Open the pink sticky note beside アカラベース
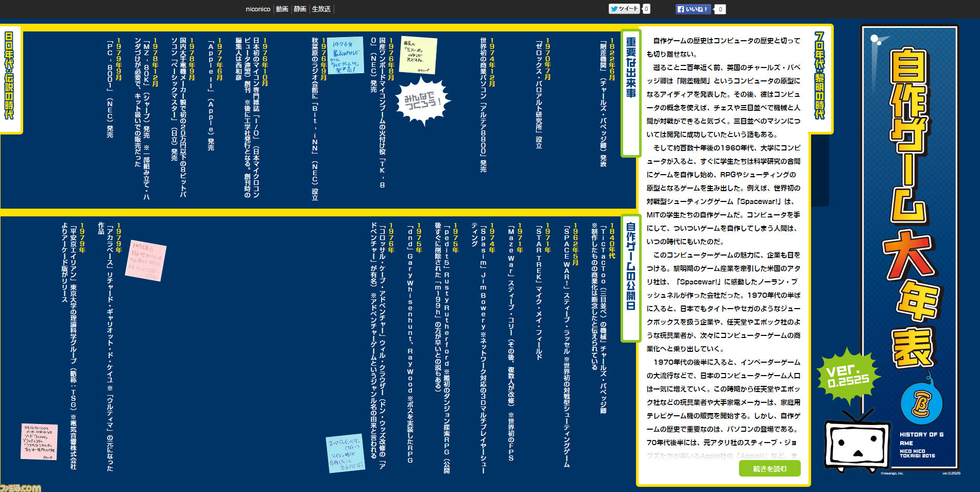 pos(146,260)
